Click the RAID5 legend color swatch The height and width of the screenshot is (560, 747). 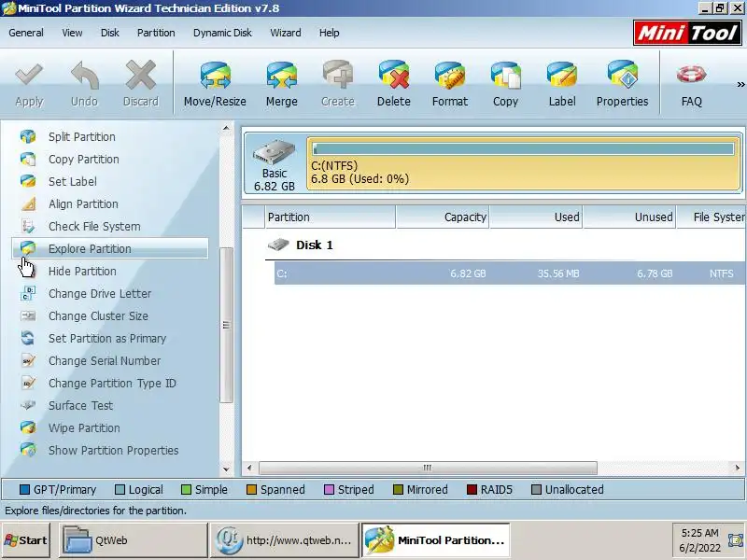click(472, 489)
